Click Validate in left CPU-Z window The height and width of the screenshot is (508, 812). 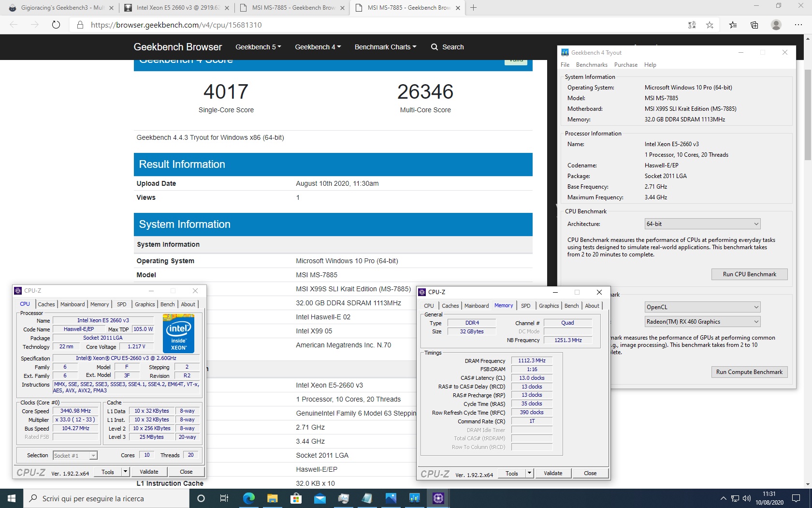[149, 472]
